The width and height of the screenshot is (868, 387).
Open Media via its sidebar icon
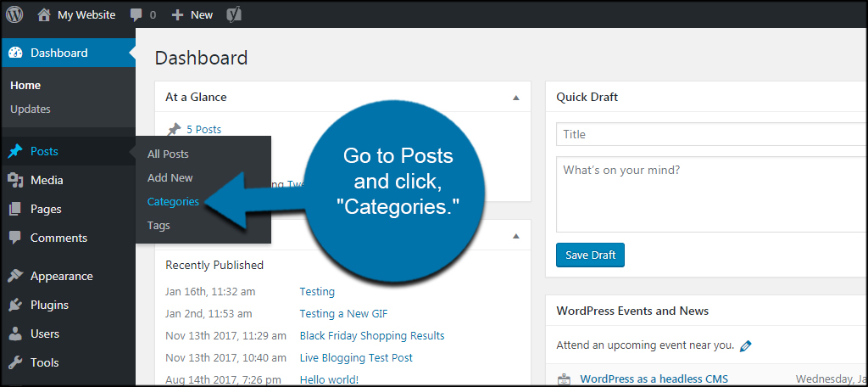[x=15, y=180]
